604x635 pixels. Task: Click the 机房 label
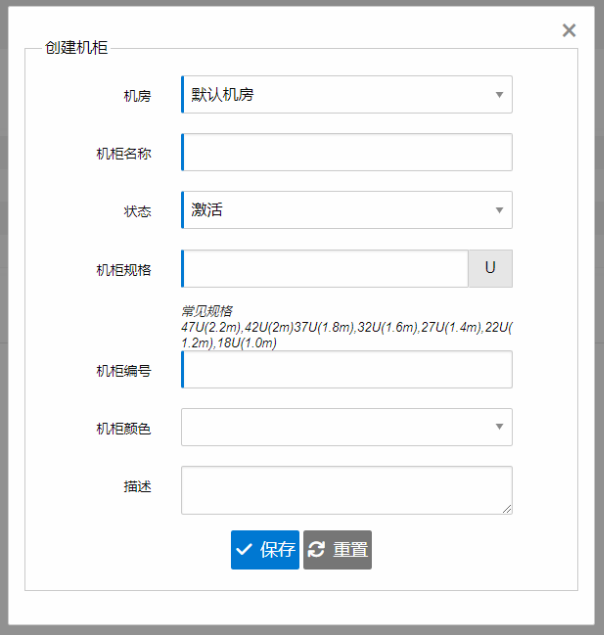pos(137,96)
